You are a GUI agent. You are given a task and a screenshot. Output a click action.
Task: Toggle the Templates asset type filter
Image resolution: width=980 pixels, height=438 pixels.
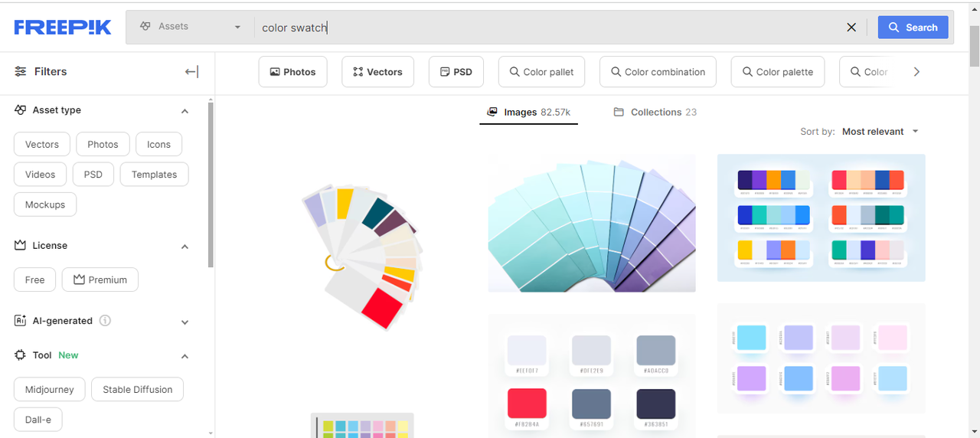pos(154,175)
